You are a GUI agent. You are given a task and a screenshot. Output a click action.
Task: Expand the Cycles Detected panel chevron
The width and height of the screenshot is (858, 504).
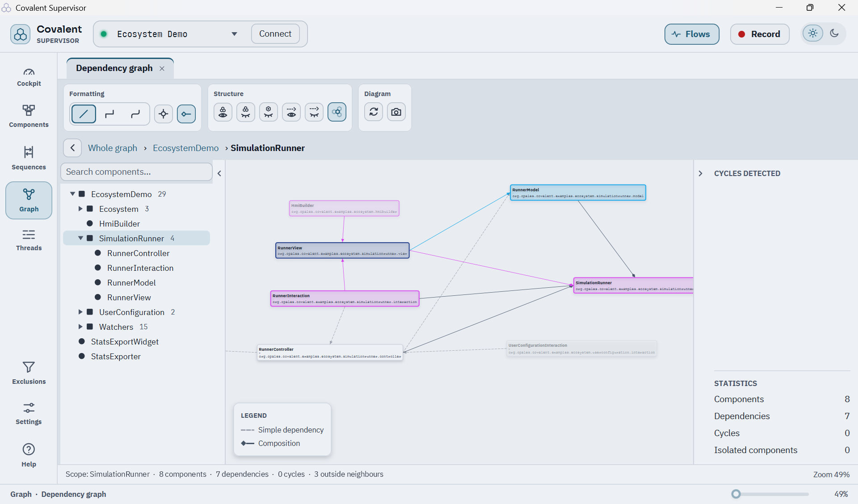click(700, 173)
